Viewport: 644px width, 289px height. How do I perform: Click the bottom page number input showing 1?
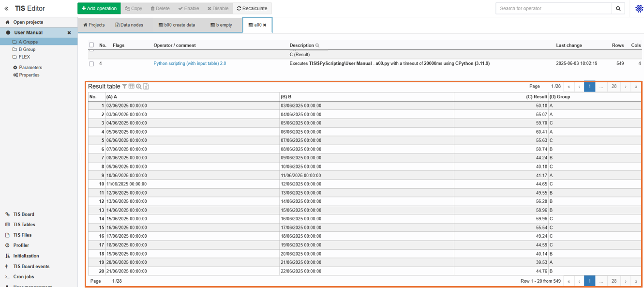[113, 281]
